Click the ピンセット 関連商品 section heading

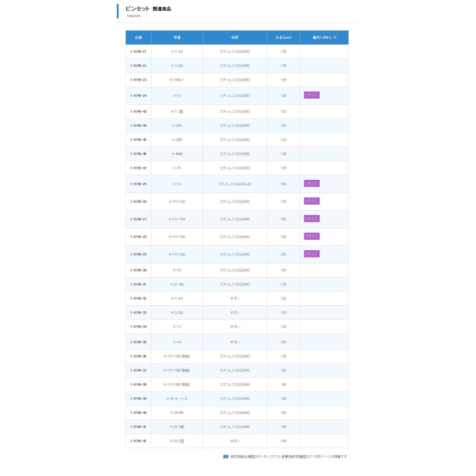(148, 9)
